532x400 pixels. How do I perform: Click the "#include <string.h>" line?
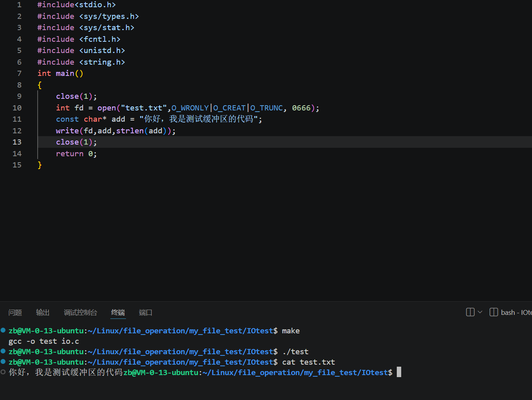point(81,62)
